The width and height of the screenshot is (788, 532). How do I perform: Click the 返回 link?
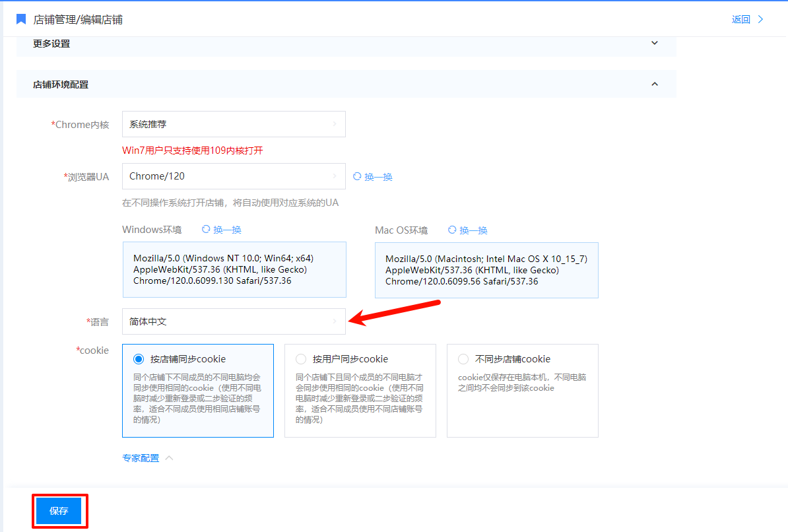(740, 19)
